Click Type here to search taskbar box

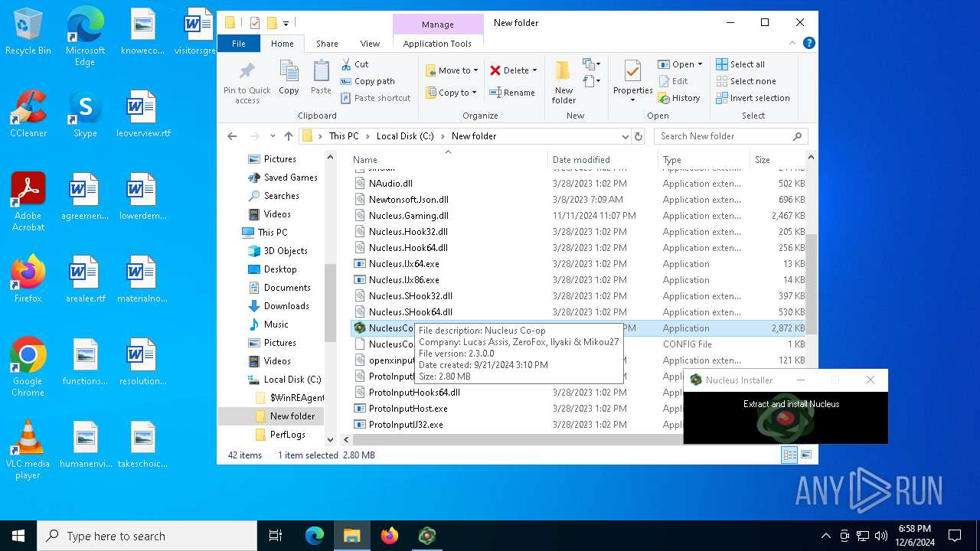[x=147, y=536]
